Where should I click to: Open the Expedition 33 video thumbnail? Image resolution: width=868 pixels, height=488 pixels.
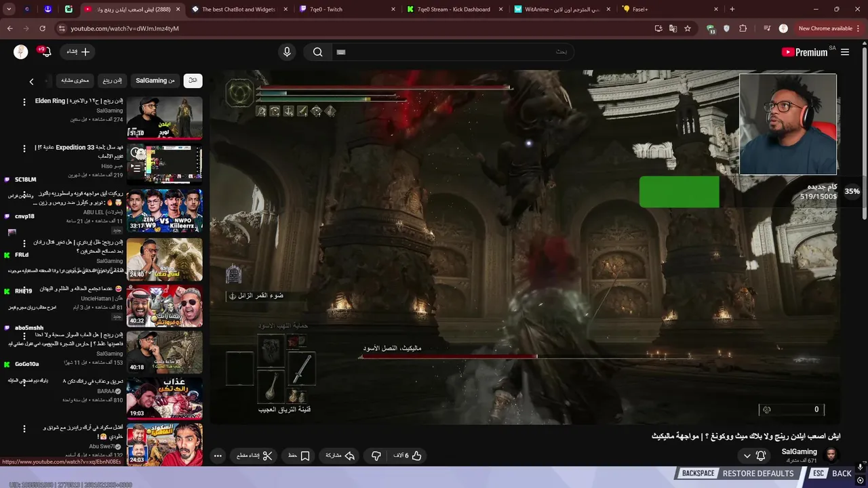164,164
